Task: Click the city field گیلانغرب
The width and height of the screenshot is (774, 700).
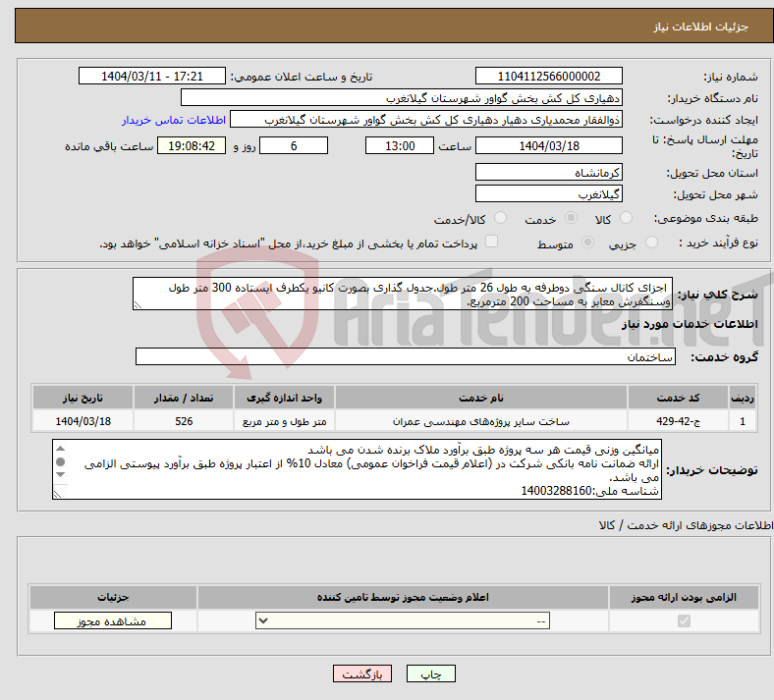Action: pyautogui.click(x=549, y=193)
